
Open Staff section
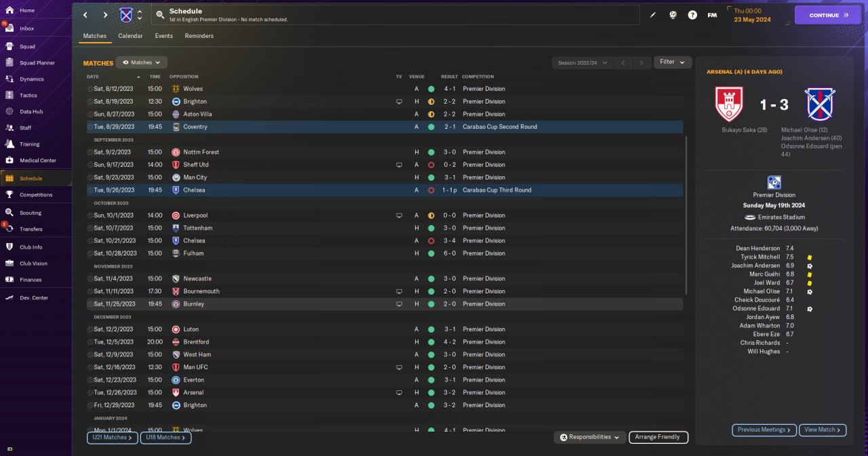[26, 128]
